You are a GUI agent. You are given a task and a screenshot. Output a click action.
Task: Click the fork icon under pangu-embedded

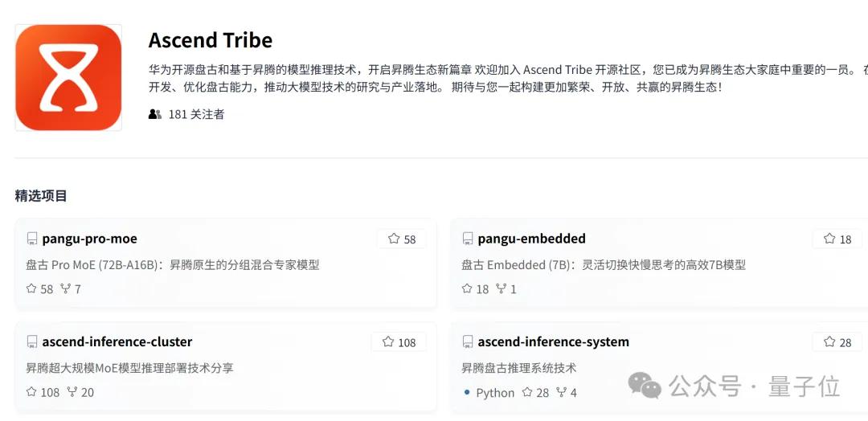pos(501,288)
